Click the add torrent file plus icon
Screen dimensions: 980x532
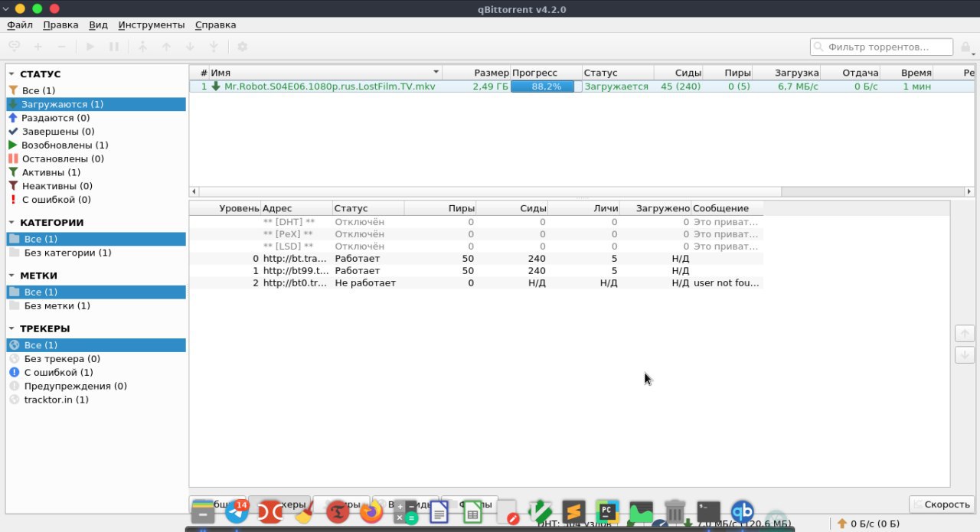pyautogui.click(x=38, y=47)
